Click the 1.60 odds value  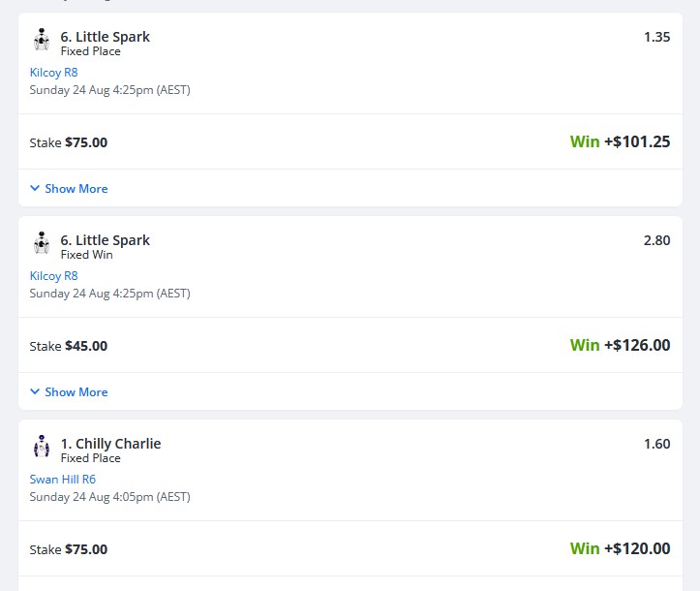pyautogui.click(x=656, y=444)
